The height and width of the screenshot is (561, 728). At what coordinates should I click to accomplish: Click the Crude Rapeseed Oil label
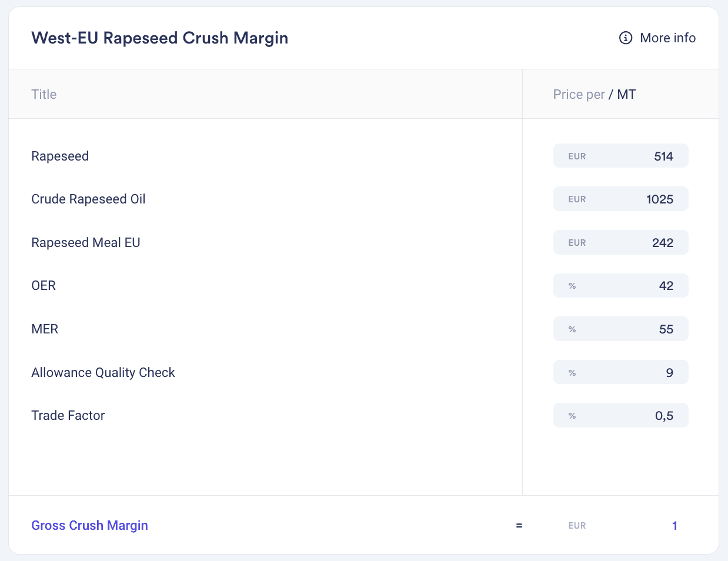pos(88,199)
